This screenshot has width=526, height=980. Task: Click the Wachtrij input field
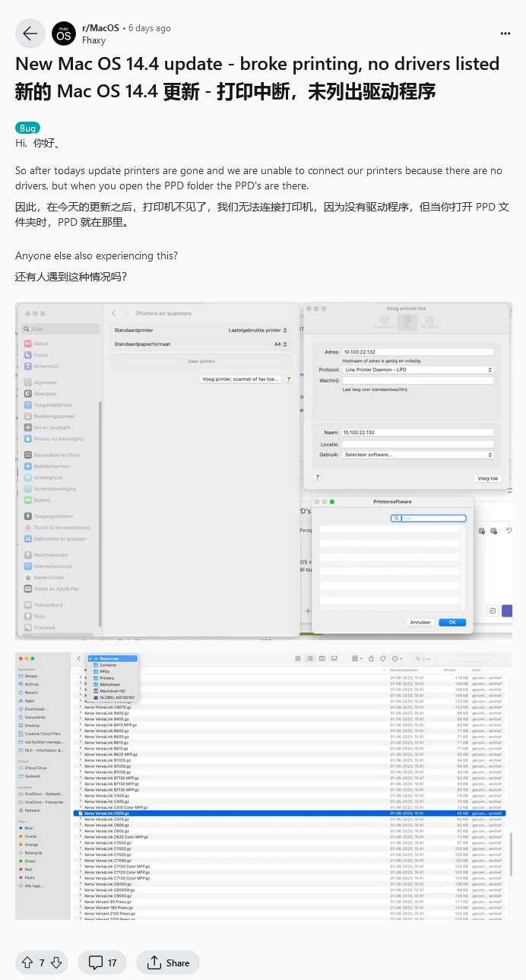[418, 380]
